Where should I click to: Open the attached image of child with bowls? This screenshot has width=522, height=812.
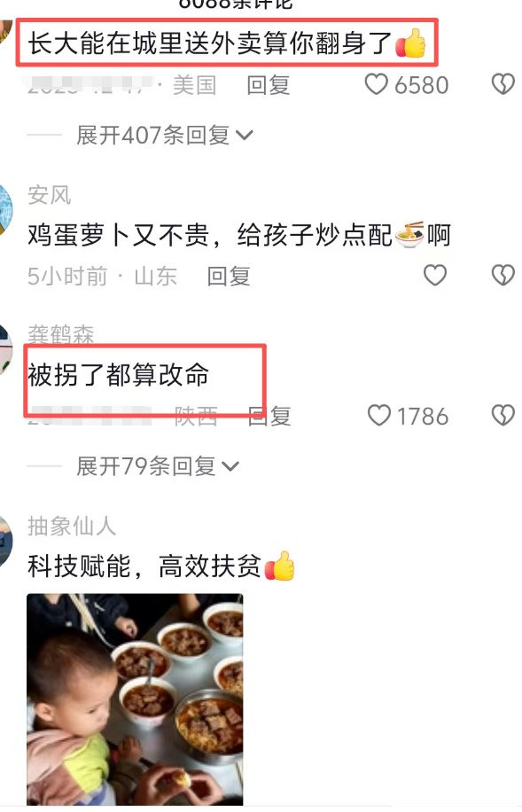coord(135,699)
